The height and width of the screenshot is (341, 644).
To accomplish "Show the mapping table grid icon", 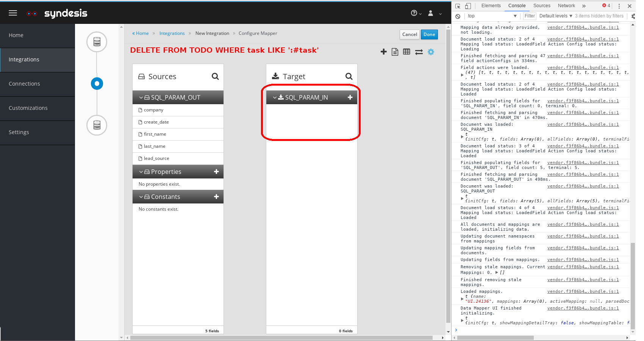I will [406, 52].
